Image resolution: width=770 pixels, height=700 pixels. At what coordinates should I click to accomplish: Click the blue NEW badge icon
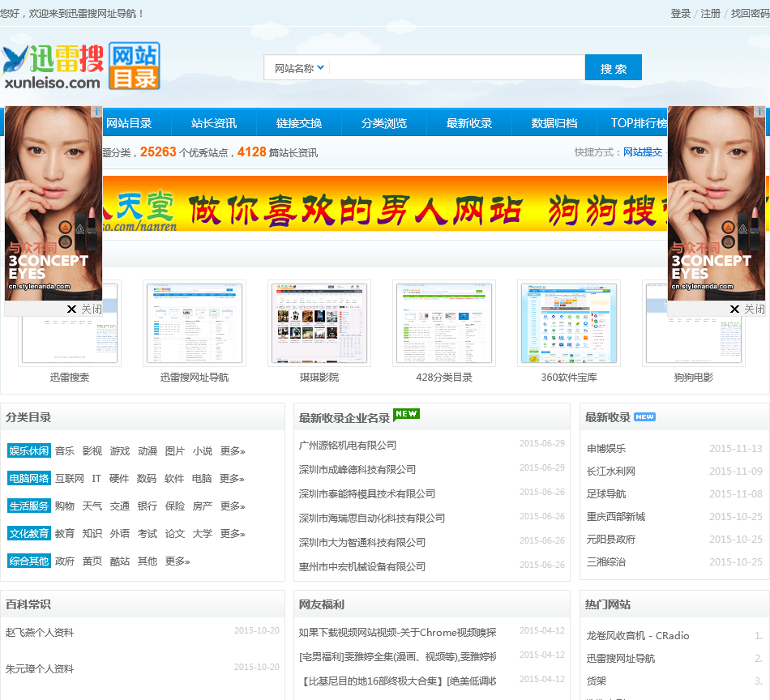coord(645,416)
